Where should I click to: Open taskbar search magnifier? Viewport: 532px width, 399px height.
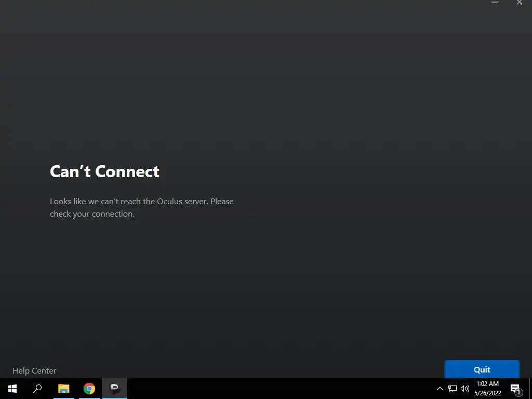click(37, 389)
